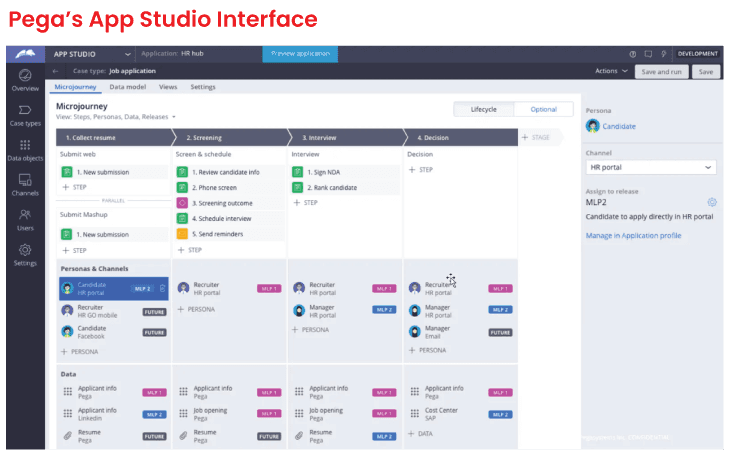This screenshot has height=456, width=730.
Task: Click the back arrow beside Case type
Action: [55, 72]
